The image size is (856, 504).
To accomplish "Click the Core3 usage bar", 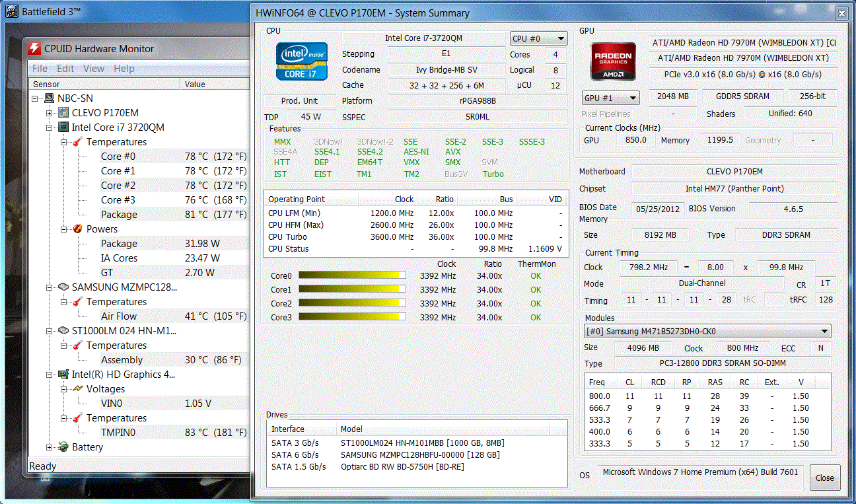I will coord(352,317).
